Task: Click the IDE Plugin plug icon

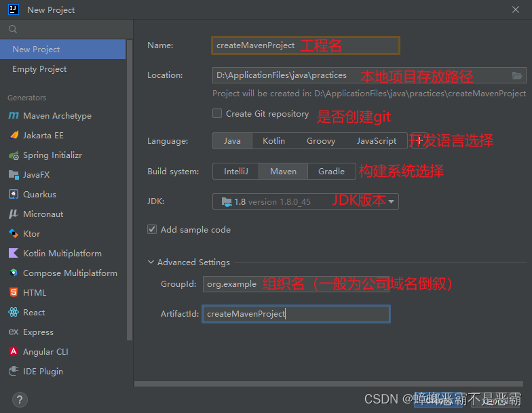Action: (14, 372)
